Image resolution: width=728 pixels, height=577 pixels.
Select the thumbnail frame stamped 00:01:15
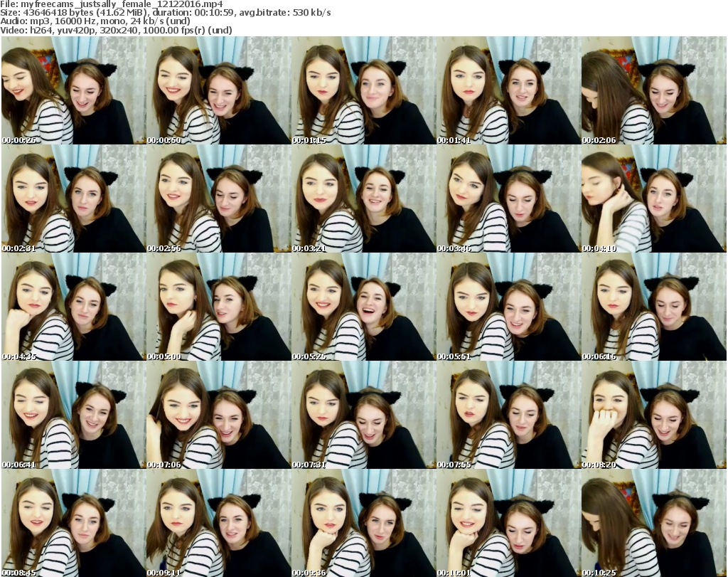(x=363, y=90)
